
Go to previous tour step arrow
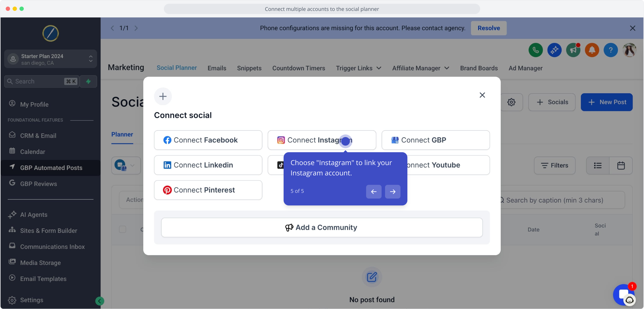click(374, 192)
